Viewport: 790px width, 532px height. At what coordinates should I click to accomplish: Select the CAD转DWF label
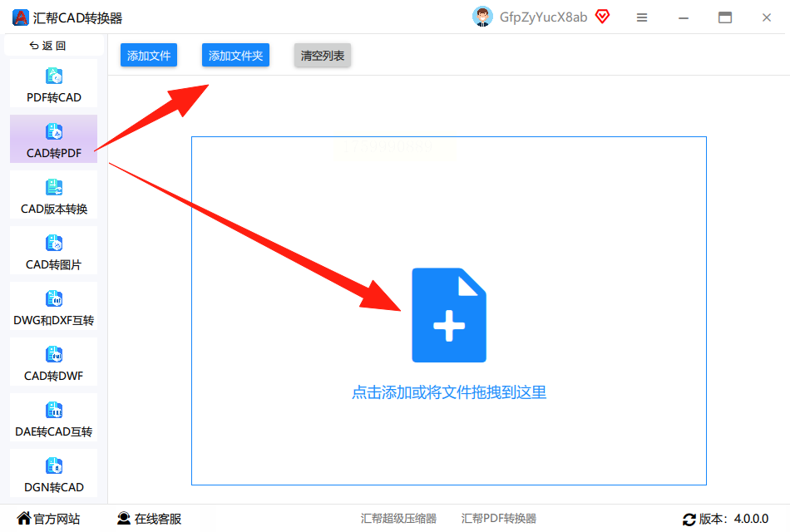pyautogui.click(x=54, y=376)
